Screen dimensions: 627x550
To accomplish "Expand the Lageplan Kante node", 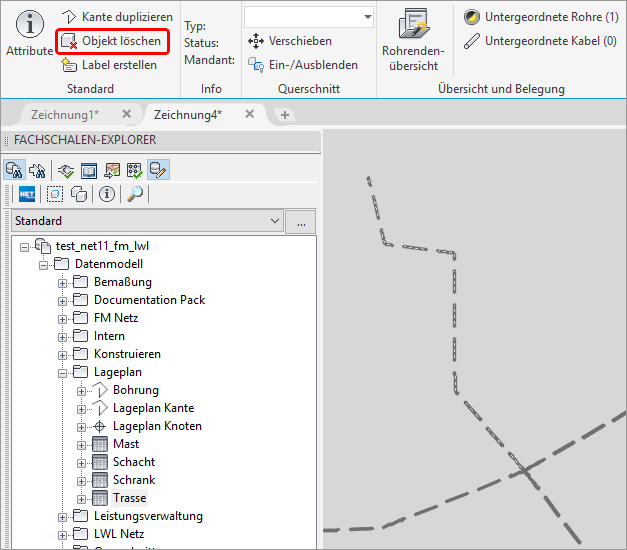I will pos(81,409).
